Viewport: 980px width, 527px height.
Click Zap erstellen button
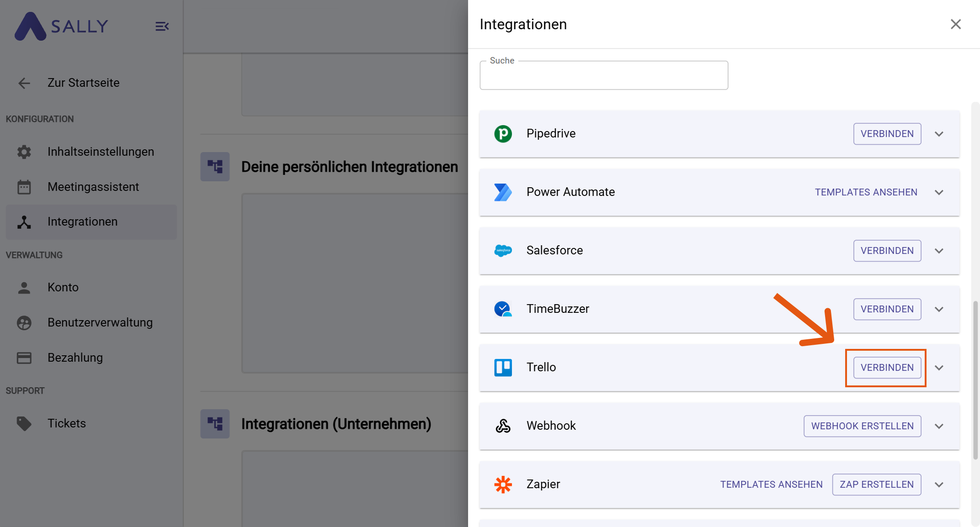click(x=876, y=485)
